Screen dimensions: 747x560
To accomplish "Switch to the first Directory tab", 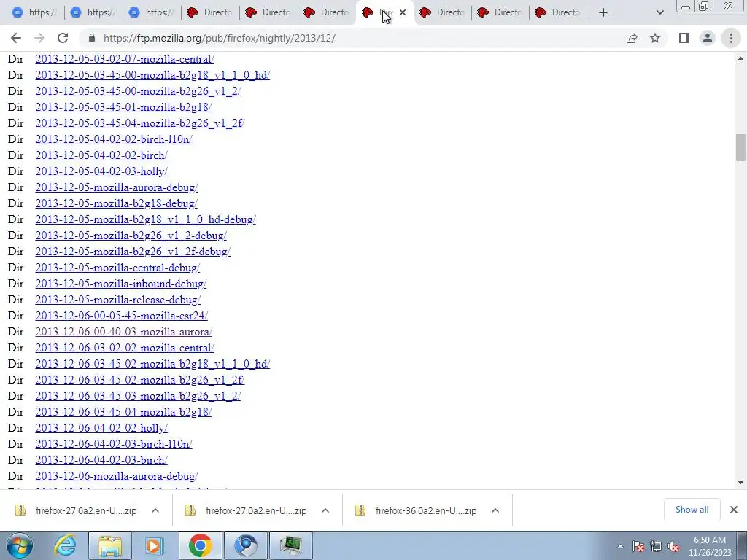I will point(209,12).
